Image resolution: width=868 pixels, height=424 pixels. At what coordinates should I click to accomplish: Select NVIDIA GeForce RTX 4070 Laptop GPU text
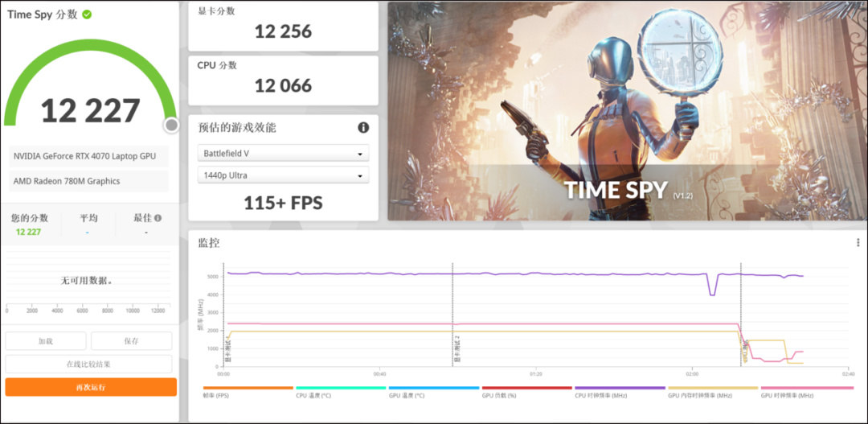84,156
